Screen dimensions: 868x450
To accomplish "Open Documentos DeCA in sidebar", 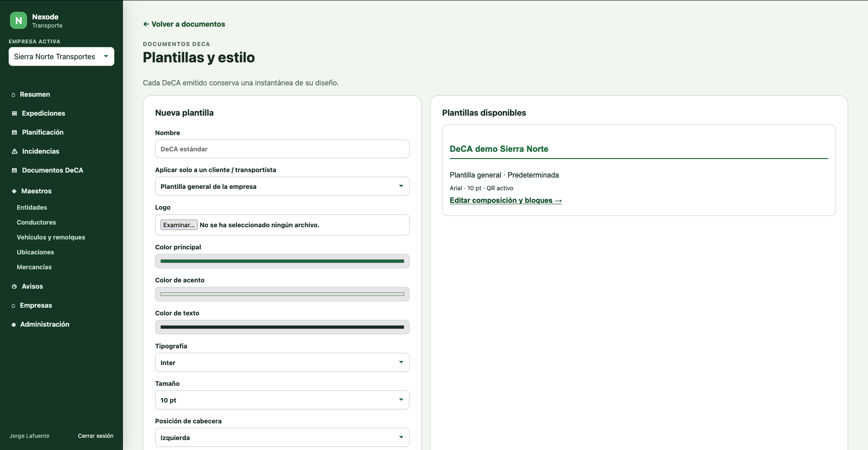I will point(52,170).
